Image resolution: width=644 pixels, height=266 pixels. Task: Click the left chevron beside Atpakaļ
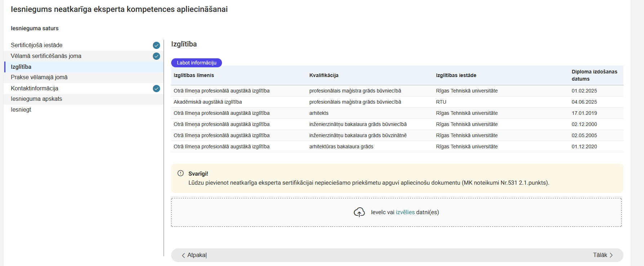(183, 255)
